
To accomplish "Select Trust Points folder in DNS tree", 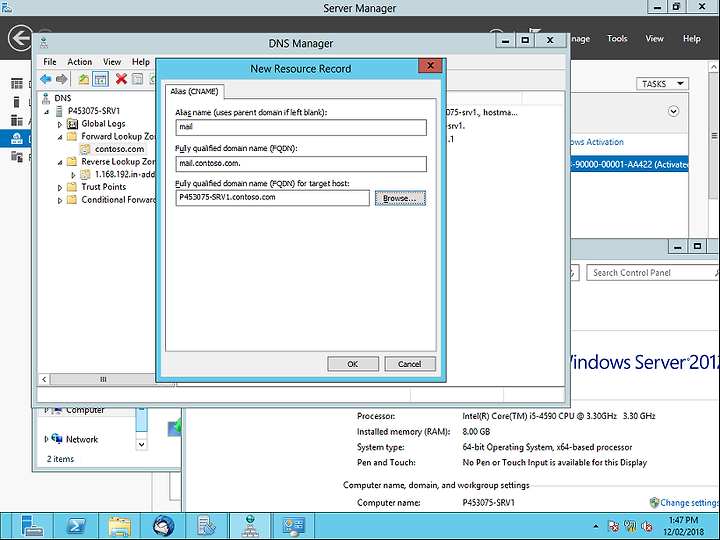I will pyautogui.click(x=103, y=187).
